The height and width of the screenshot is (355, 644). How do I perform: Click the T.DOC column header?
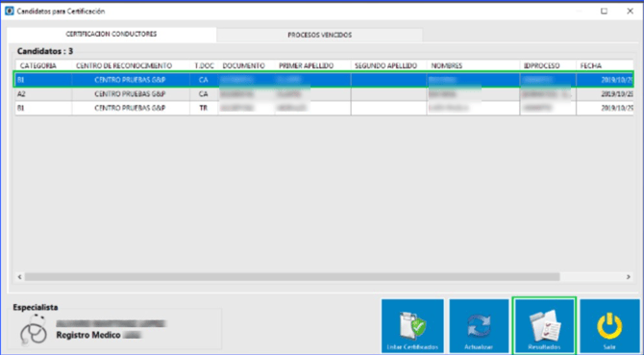pyautogui.click(x=204, y=65)
